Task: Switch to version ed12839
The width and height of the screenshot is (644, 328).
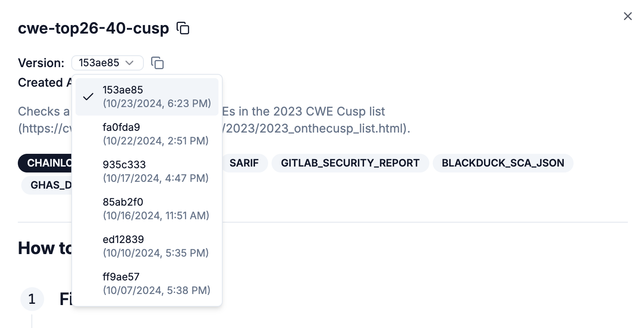Action: (x=147, y=246)
